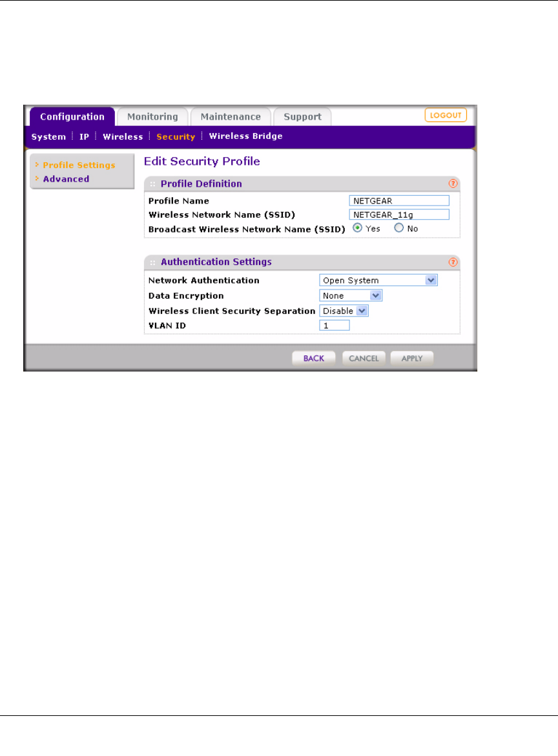Viewport: 558px width, 756px height.
Task: Select Yes for Broadcast Wireless Network Name
Action: pyautogui.click(x=358, y=228)
